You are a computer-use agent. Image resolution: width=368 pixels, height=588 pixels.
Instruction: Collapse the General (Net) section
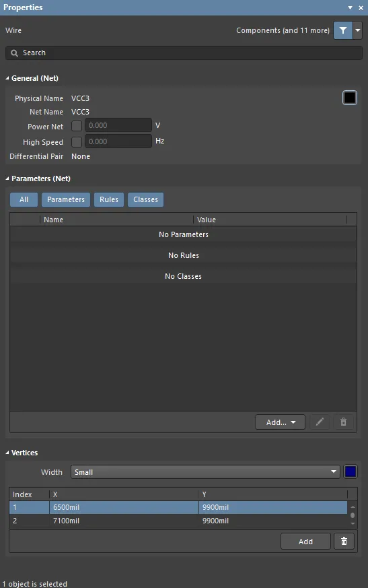[7, 78]
